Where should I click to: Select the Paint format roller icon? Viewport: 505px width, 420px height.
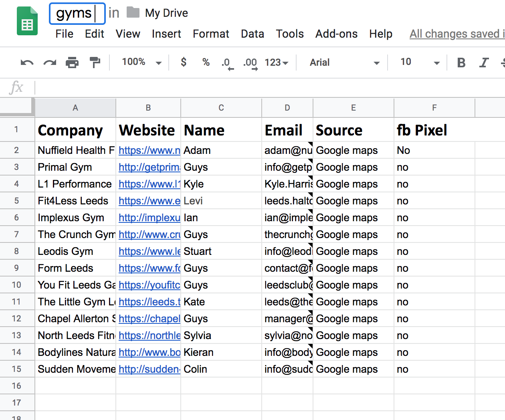pyautogui.click(x=95, y=63)
